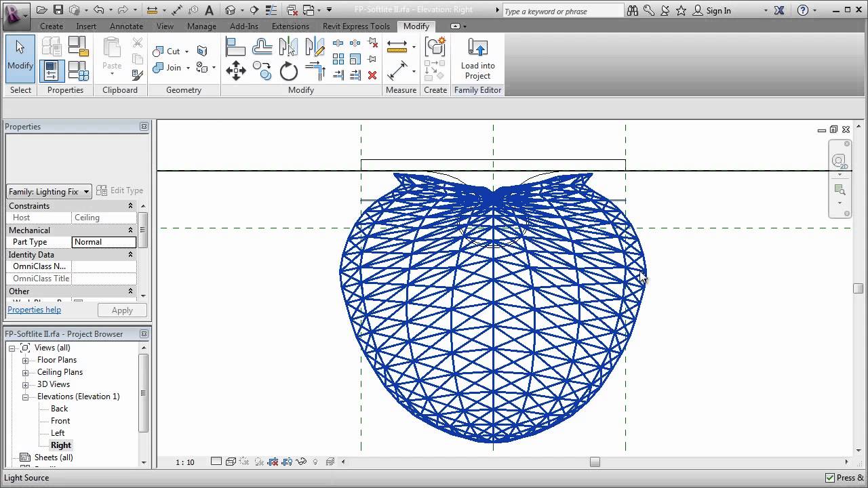
Task: Collapse the Mechanical section
Action: [x=131, y=230]
